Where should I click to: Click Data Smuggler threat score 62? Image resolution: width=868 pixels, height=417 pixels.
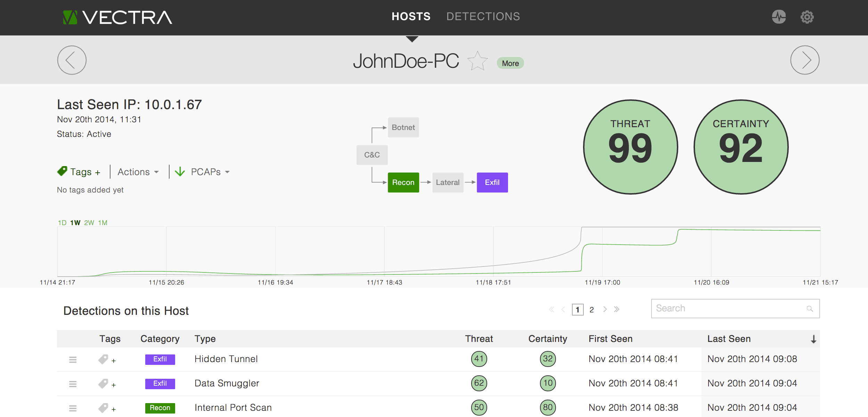click(479, 383)
